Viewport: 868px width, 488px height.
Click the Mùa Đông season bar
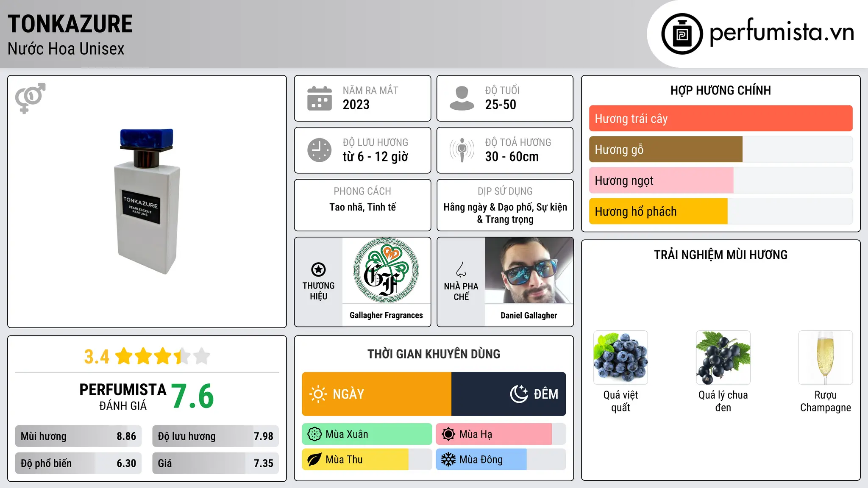(501, 460)
